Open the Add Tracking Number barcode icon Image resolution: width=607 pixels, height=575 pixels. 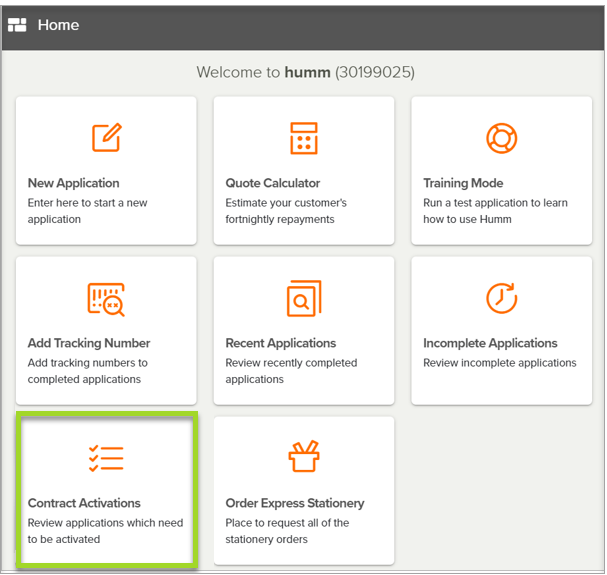[106, 299]
